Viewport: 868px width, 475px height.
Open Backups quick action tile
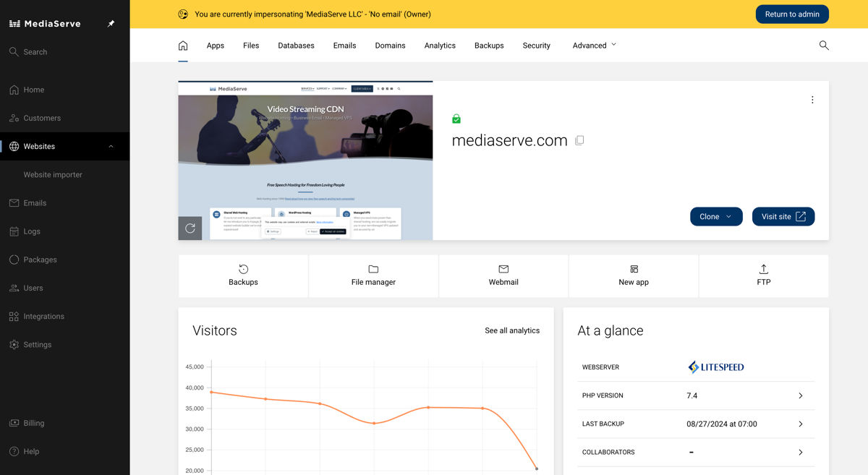(x=243, y=275)
